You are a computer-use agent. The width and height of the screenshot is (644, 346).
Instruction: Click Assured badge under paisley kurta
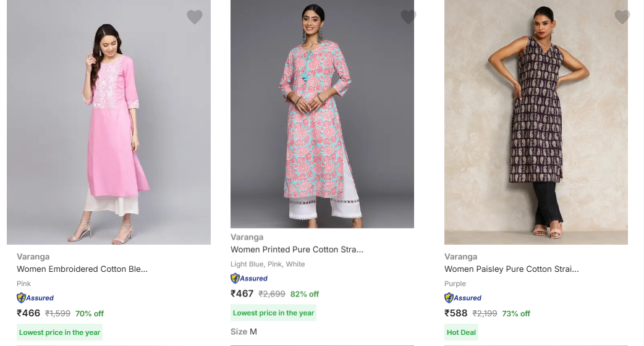coord(463,298)
